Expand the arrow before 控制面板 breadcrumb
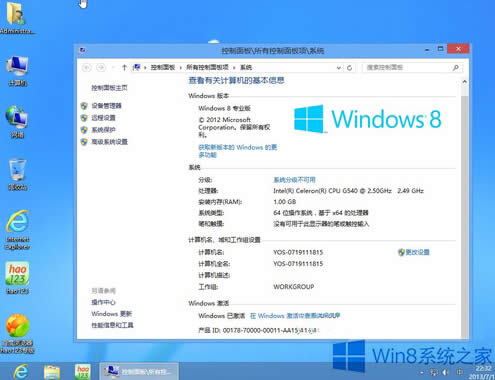Image resolution: width=495 pixels, height=380 pixels. click(145, 68)
